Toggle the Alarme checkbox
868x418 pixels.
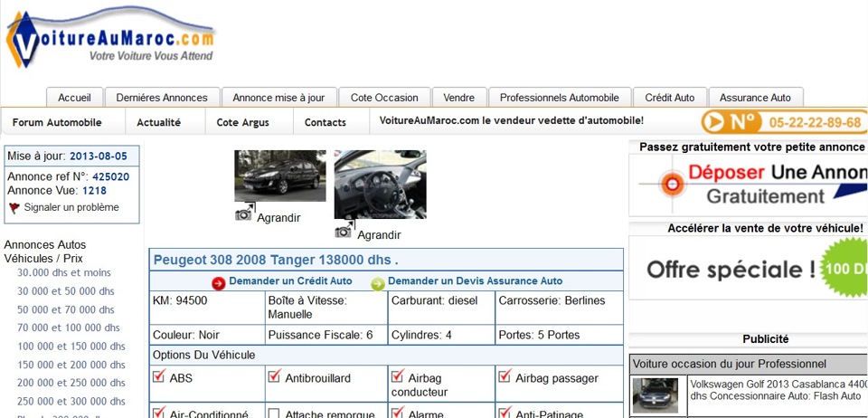click(397, 413)
